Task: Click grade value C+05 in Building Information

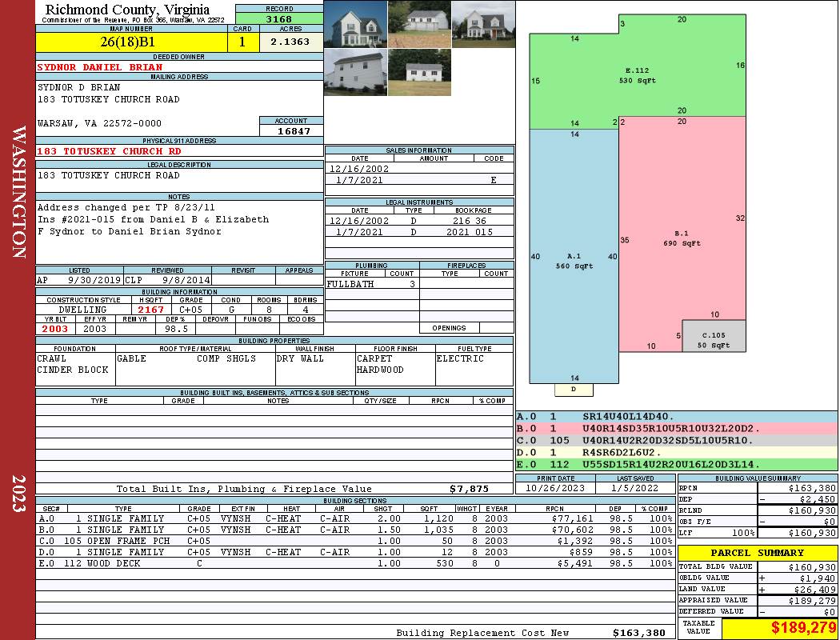Action: [190, 310]
